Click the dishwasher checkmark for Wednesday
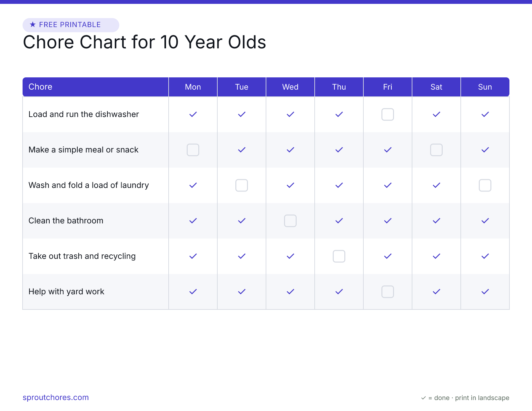 click(290, 114)
